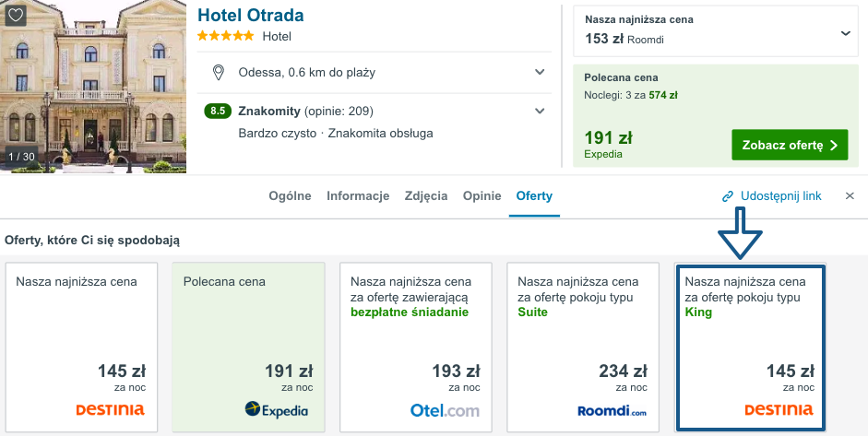Open the Hotel Otrada title link

click(251, 15)
